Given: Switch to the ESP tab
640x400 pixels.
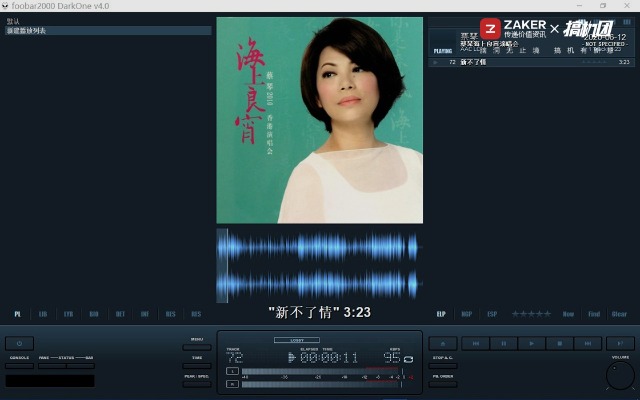Looking at the screenshot, I should point(492,314).
